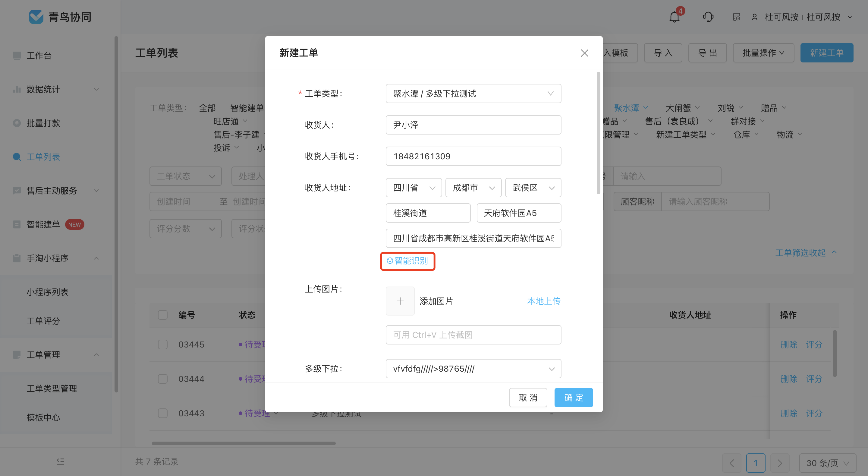Viewport: 868px width, 476px height.
Task: Open 模板中心 in sidebar
Action: coord(43,417)
